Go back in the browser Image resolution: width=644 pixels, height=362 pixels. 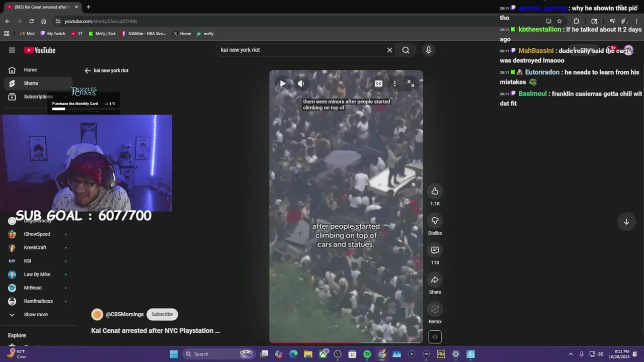click(x=7, y=21)
